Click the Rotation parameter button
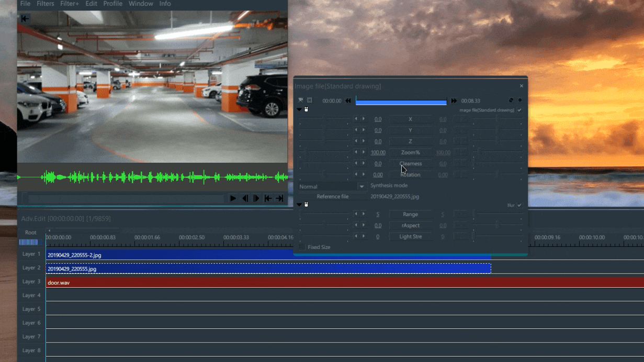This screenshot has width=644, height=362. (x=411, y=175)
